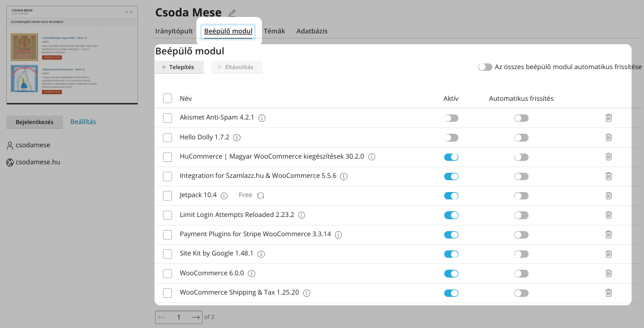Click the csodamese user icon
Screen dimensions: 644x328
tap(10, 146)
